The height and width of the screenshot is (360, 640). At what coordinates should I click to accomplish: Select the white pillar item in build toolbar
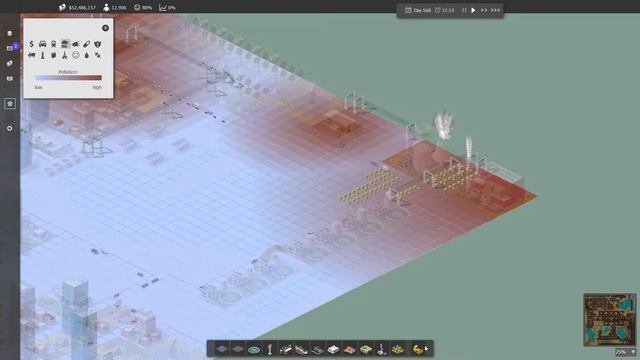point(269,349)
